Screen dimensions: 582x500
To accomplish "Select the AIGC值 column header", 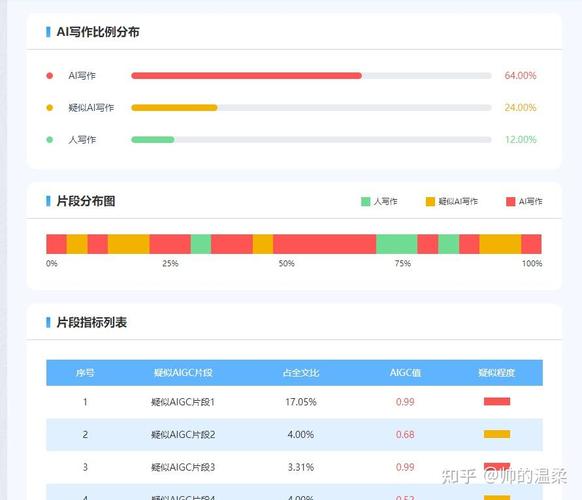I will click(x=405, y=373).
